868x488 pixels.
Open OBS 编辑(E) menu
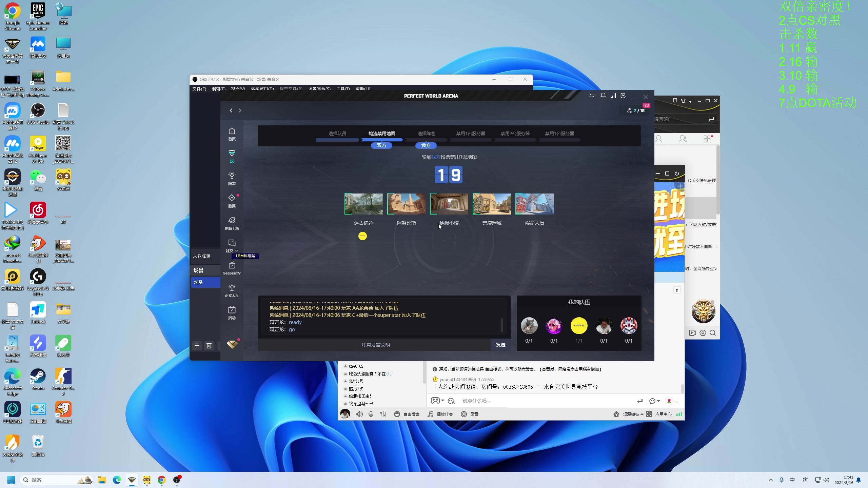[x=218, y=89]
